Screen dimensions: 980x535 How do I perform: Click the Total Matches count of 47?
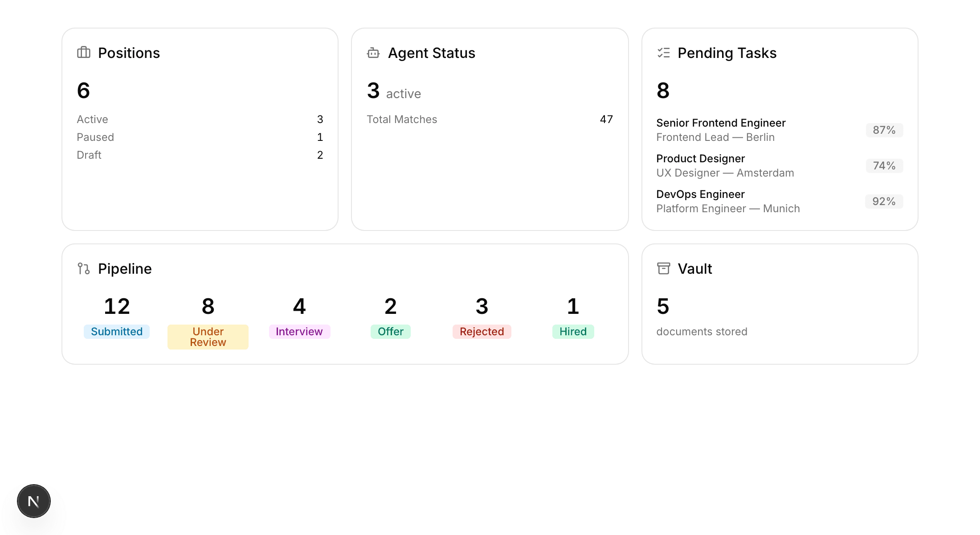click(x=606, y=119)
